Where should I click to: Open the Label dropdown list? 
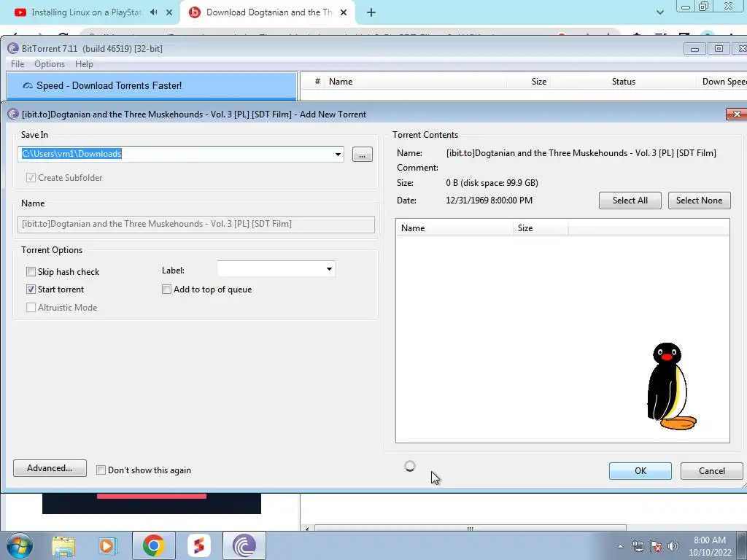click(329, 269)
